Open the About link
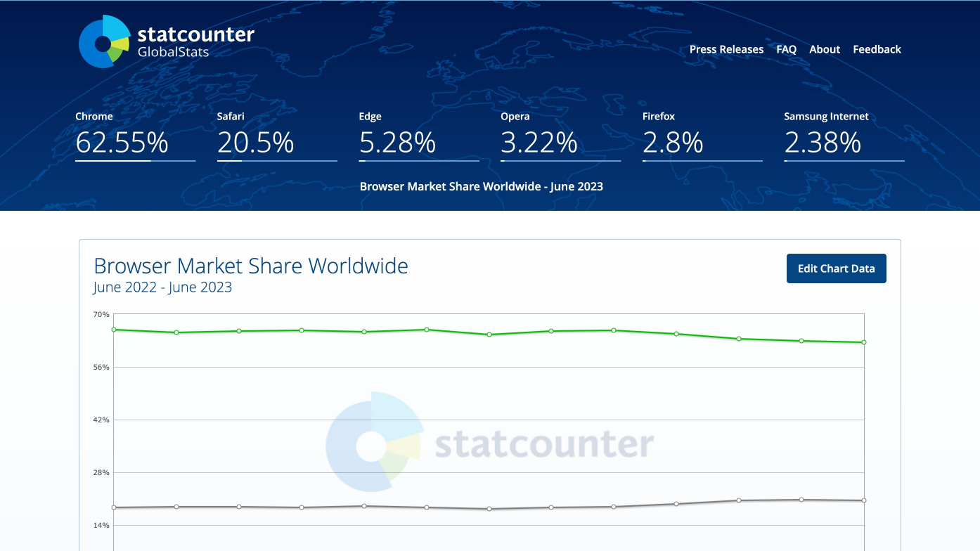The width and height of the screenshot is (980, 551). pos(825,49)
